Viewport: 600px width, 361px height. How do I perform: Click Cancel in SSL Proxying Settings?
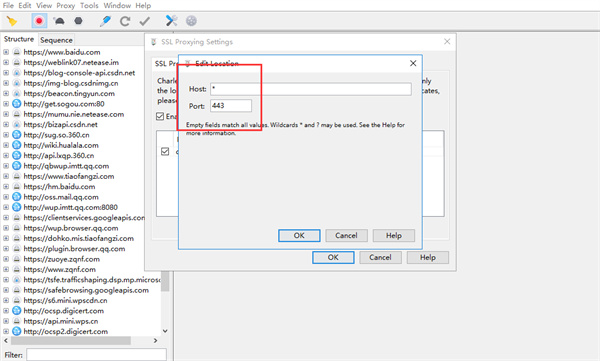tap(380, 257)
